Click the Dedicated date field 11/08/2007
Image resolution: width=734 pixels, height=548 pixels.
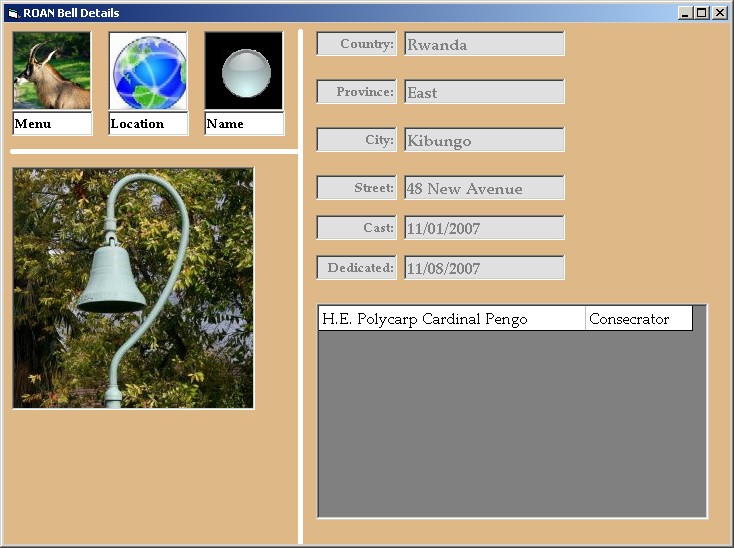coord(484,268)
